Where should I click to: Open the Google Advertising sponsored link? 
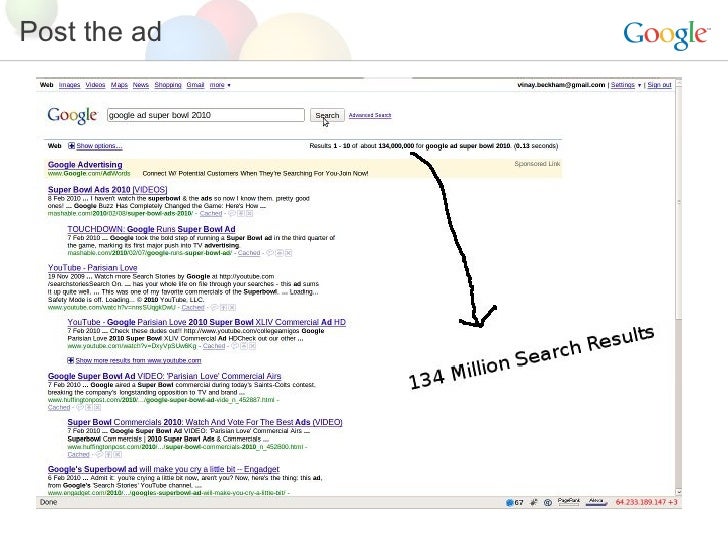(x=85, y=164)
